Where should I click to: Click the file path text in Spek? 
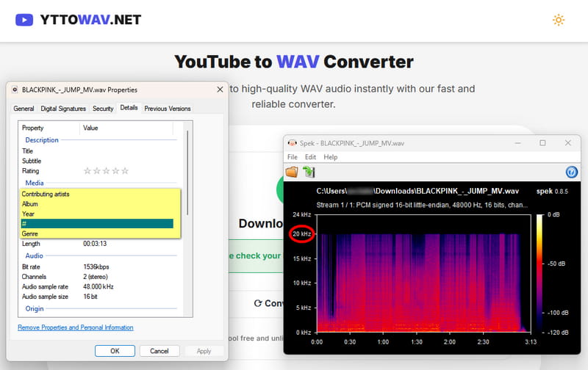point(417,191)
